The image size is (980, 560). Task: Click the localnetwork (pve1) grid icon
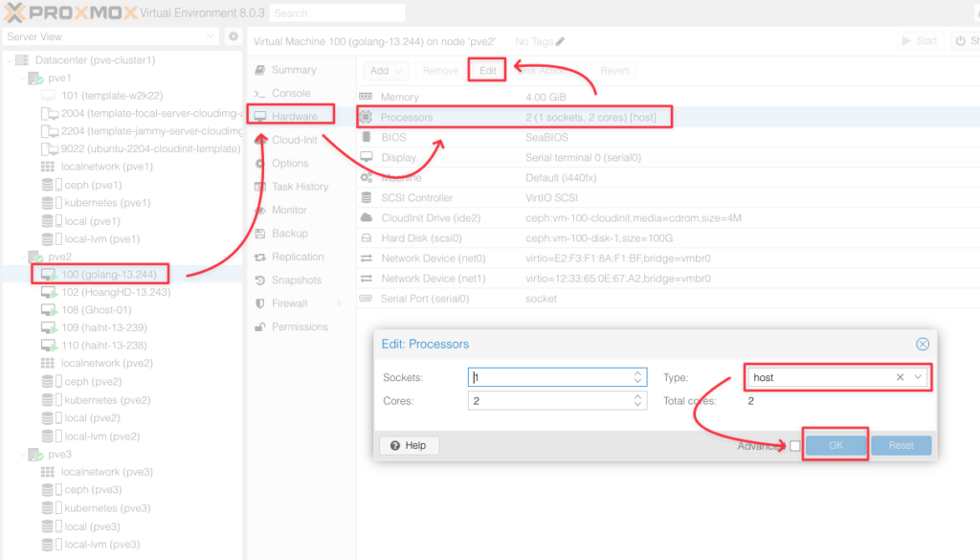pyautogui.click(x=48, y=167)
